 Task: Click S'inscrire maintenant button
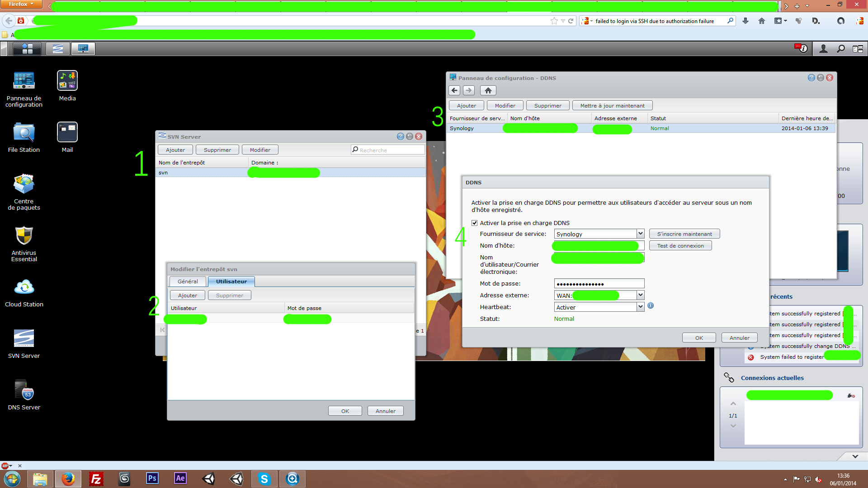[x=684, y=234]
